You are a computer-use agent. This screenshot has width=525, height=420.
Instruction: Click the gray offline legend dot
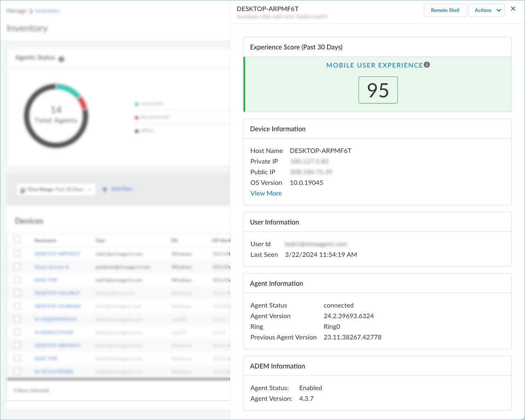tap(137, 131)
